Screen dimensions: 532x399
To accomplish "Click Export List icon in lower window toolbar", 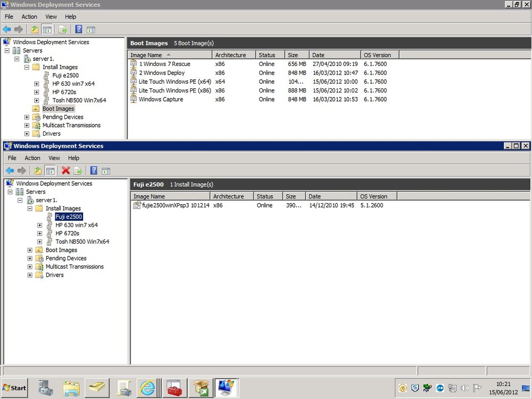I will pos(78,171).
